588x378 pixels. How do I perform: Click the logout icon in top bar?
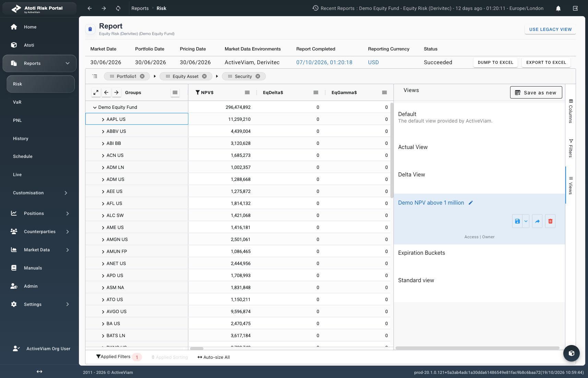(575, 8)
